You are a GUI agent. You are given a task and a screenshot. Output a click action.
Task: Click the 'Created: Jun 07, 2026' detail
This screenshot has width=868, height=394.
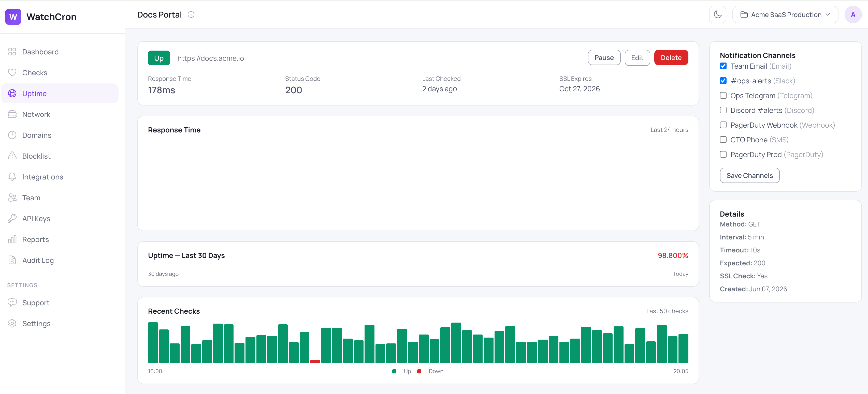pyautogui.click(x=753, y=289)
